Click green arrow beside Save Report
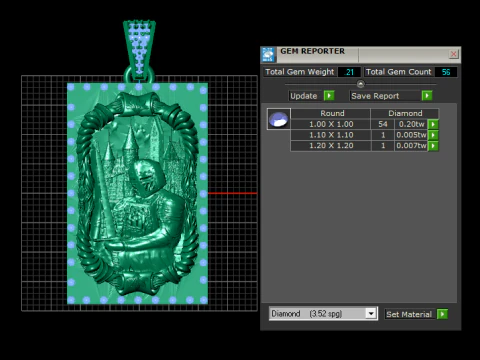 coord(427,96)
